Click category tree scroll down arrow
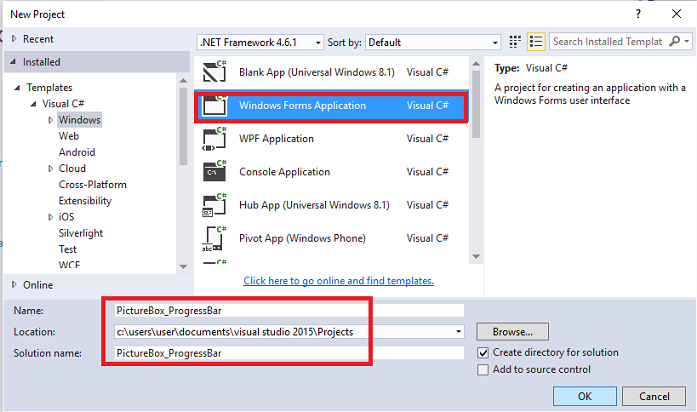This screenshot has width=697, height=412. (183, 267)
